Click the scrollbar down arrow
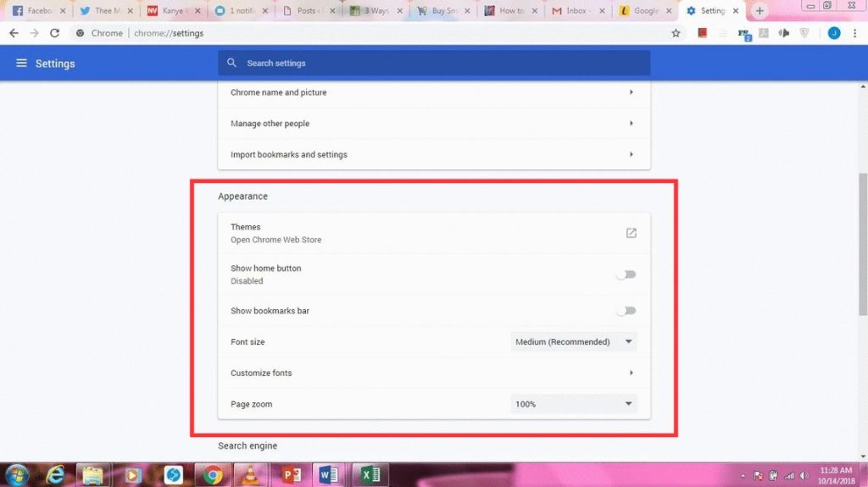The height and width of the screenshot is (487, 868). click(x=863, y=457)
